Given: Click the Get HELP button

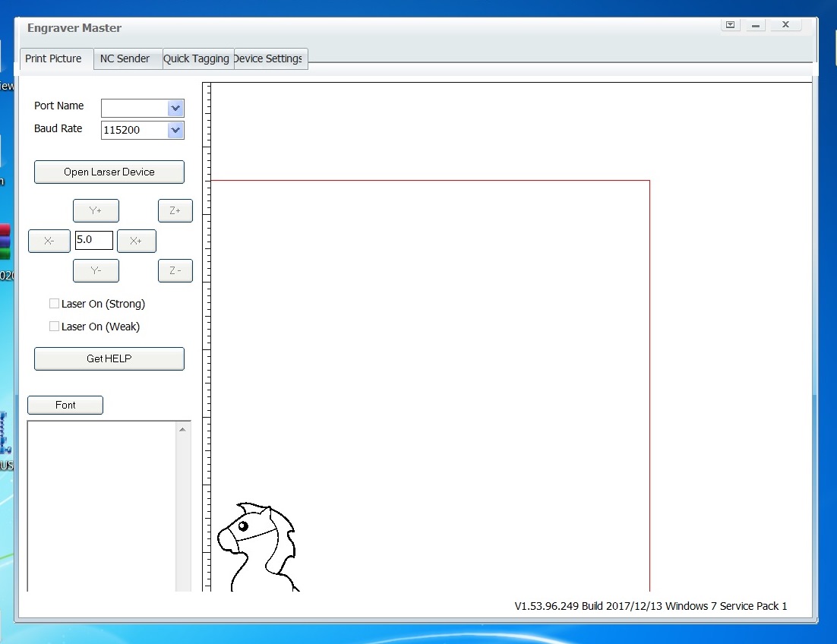Looking at the screenshot, I should point(109,358).
